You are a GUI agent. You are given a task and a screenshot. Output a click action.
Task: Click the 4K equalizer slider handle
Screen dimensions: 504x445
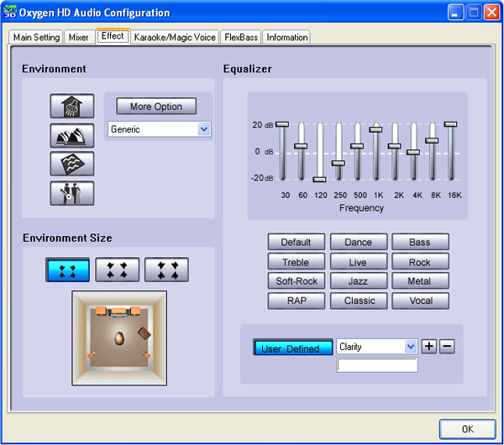coord(413,152)
